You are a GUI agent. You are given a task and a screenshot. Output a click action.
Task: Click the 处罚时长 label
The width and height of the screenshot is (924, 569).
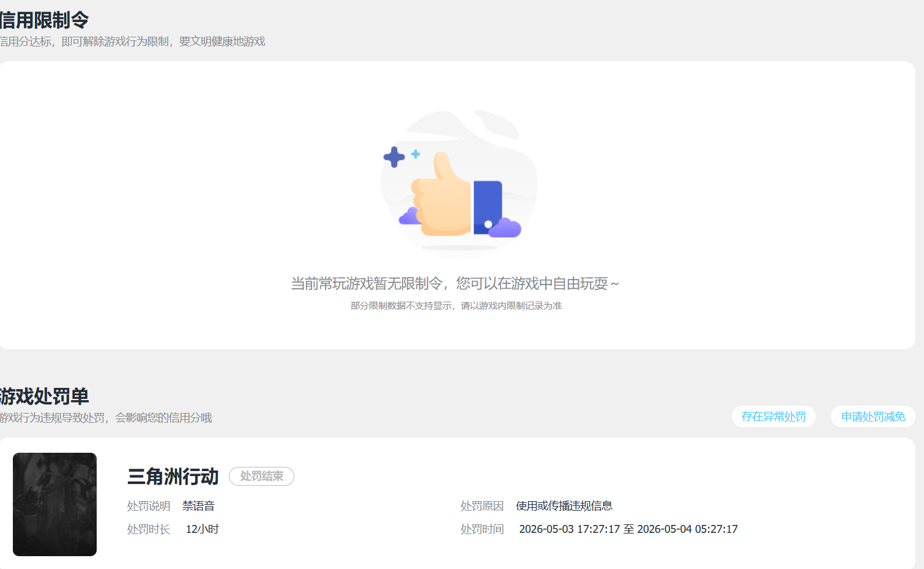coord(149,529)
